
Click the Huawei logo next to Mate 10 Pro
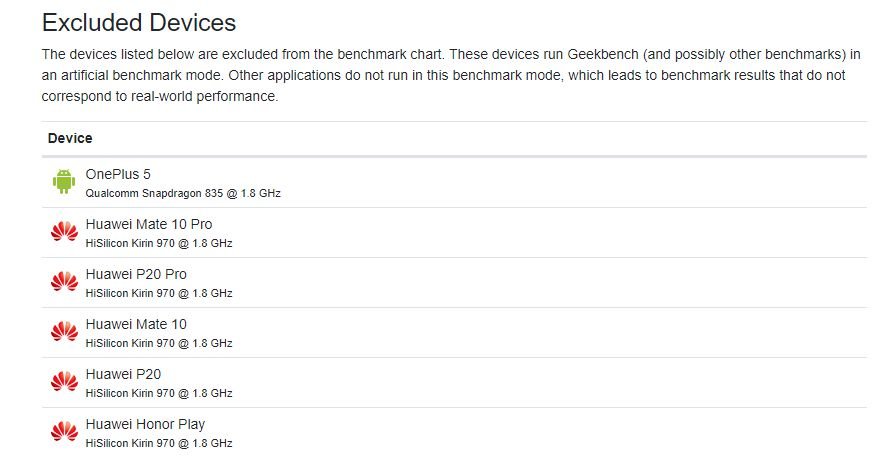(x=64, y=231)
